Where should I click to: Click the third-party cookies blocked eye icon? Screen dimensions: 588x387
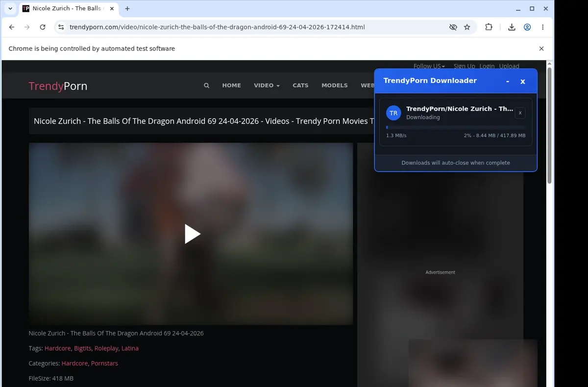point(453,27)
